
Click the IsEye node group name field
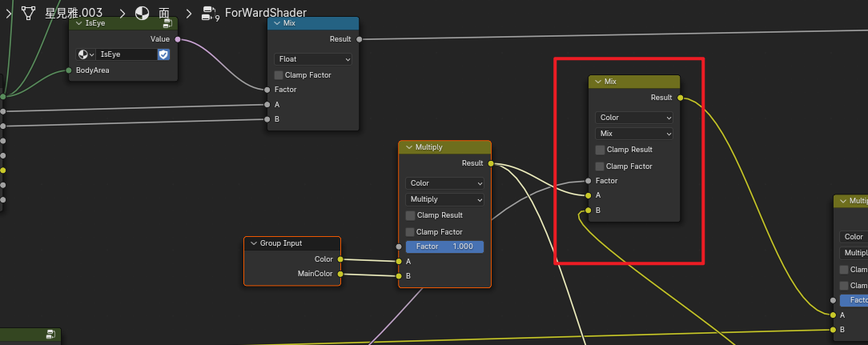125,54
